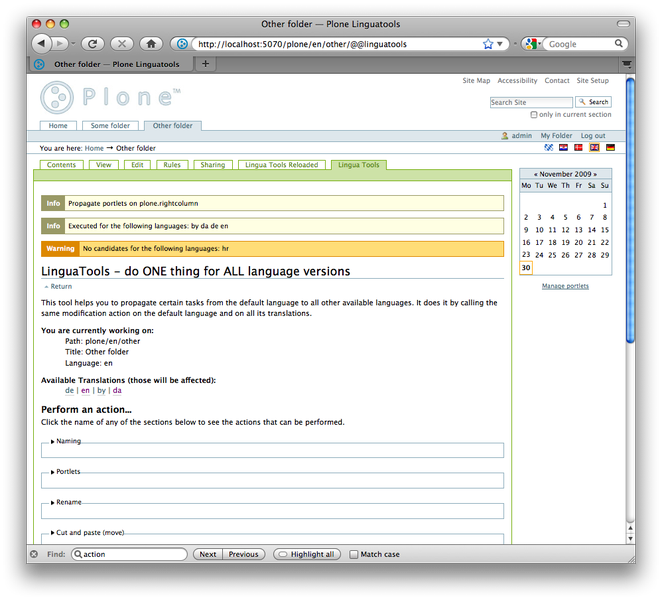Open a new browser tab with plus button

coord(206,63)
